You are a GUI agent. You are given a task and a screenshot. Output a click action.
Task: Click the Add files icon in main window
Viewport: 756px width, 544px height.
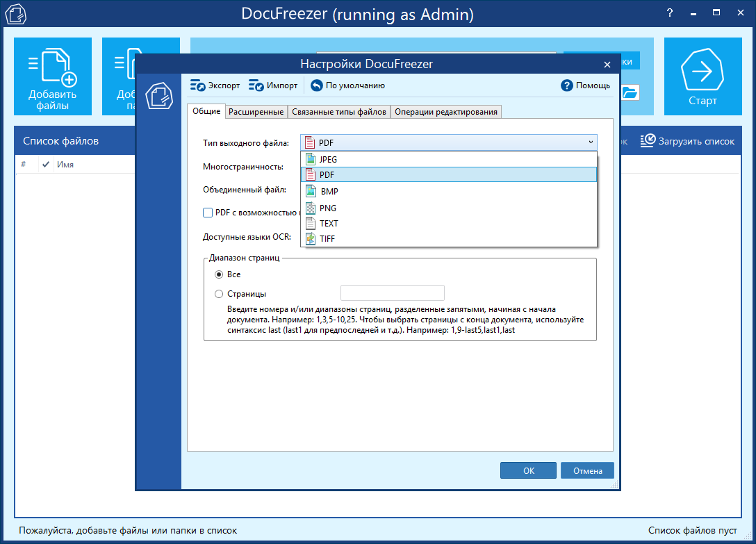[x=53, y=66]
